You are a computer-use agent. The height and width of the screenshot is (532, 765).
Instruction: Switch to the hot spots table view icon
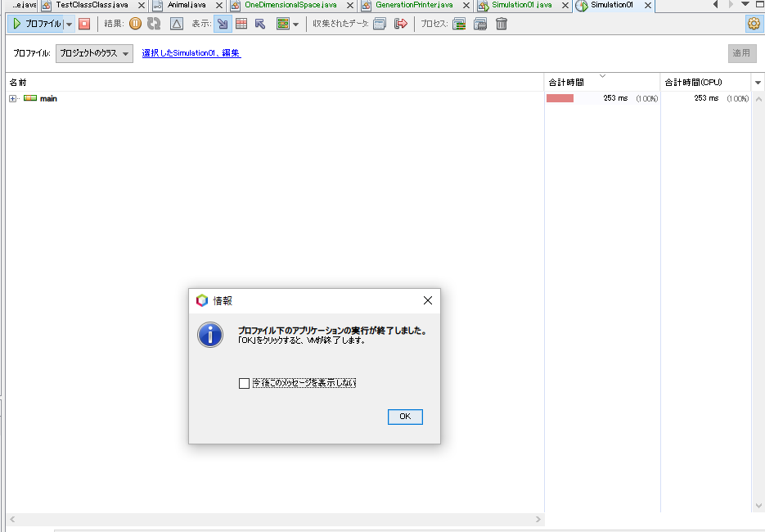click(241, 24)
